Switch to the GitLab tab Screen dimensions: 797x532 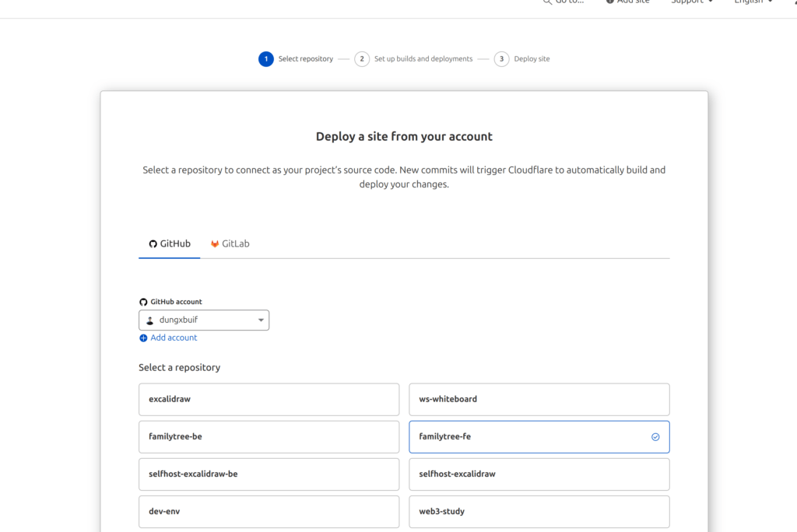(x=230, y=244)
